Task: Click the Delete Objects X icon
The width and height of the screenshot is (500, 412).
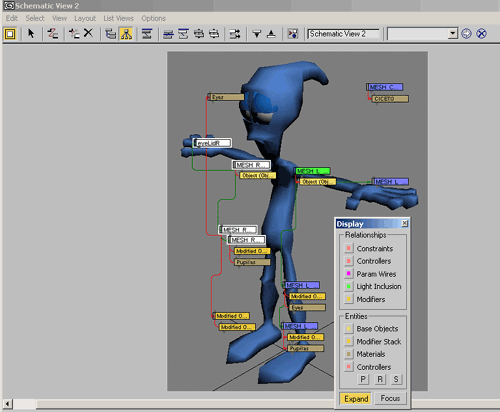Action: [x=88, y=33]
